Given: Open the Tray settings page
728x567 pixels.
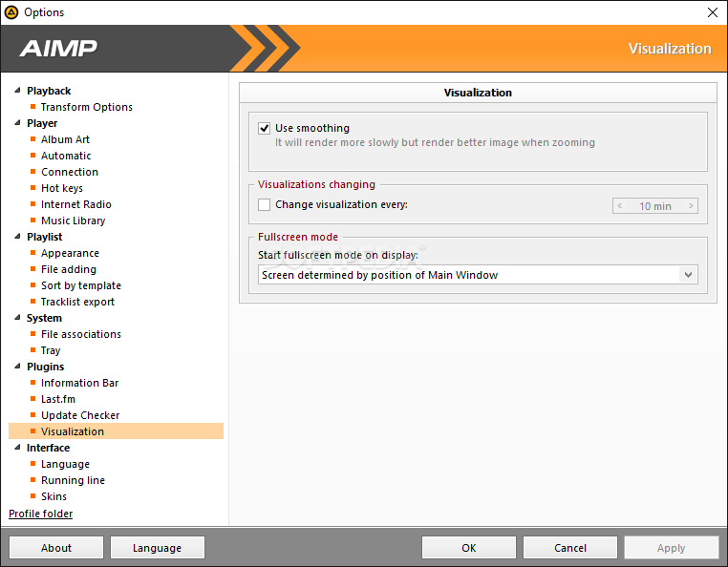Looking at the screenshot, I should (51, 350).
